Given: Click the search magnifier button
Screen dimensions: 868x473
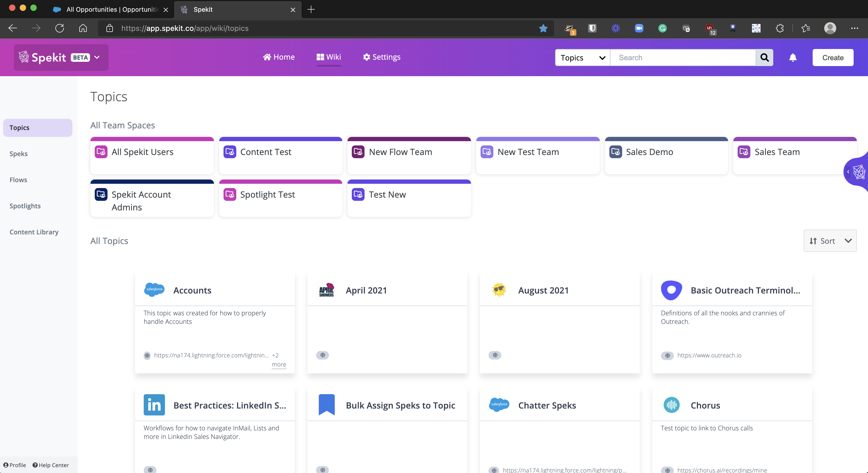Looking at the screenshot, I should tap(764, 58).
